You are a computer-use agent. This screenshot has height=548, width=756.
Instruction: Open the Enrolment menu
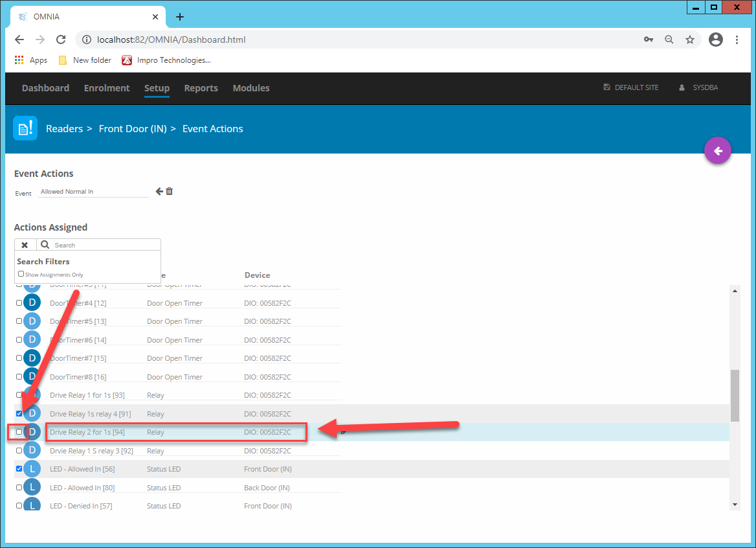coord(107,88)
